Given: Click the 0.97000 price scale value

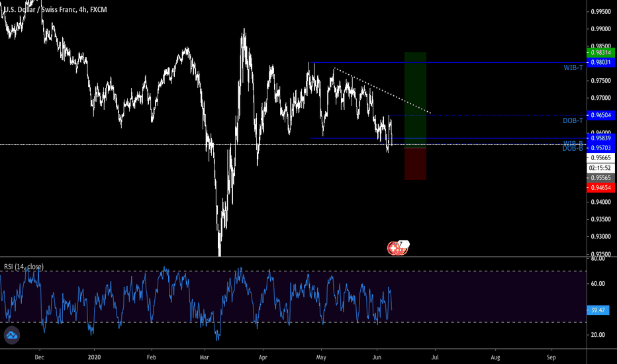Looking at the screenshot, I should (x=601, y=98).
